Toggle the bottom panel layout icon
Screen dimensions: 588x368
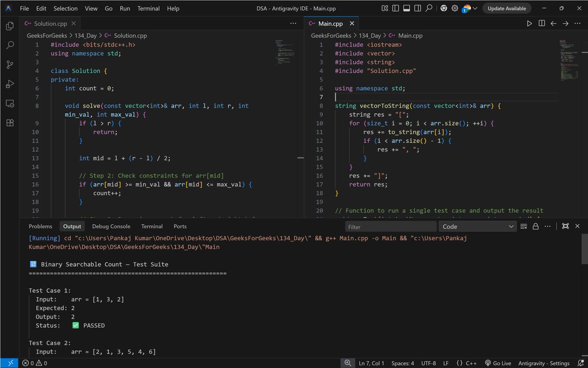[x=406, y=8]
